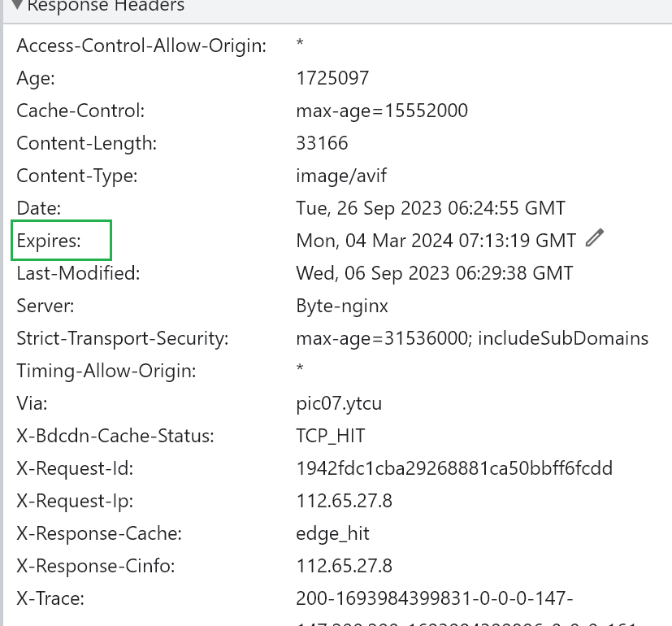672x626 pixels.
Task: Select the Date header value
Action: [431, 208]
